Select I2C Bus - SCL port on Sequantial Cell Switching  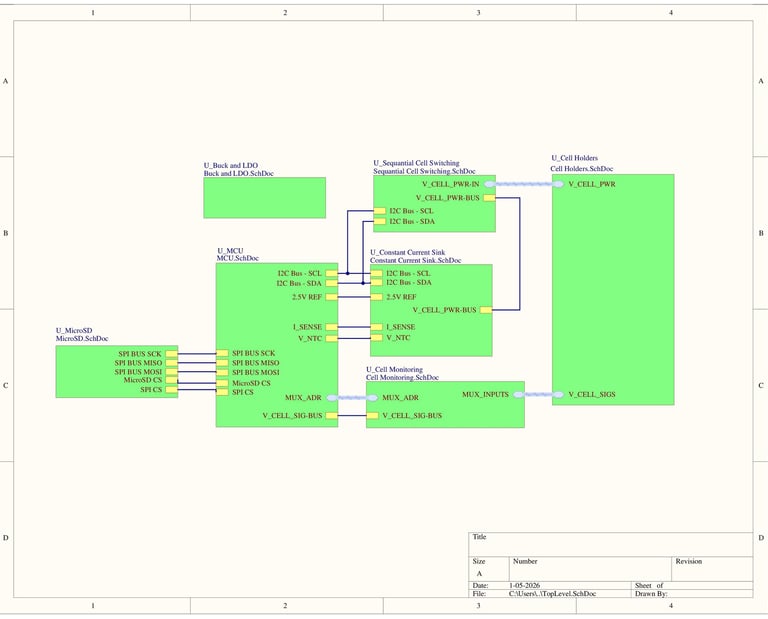click(380, 211)
